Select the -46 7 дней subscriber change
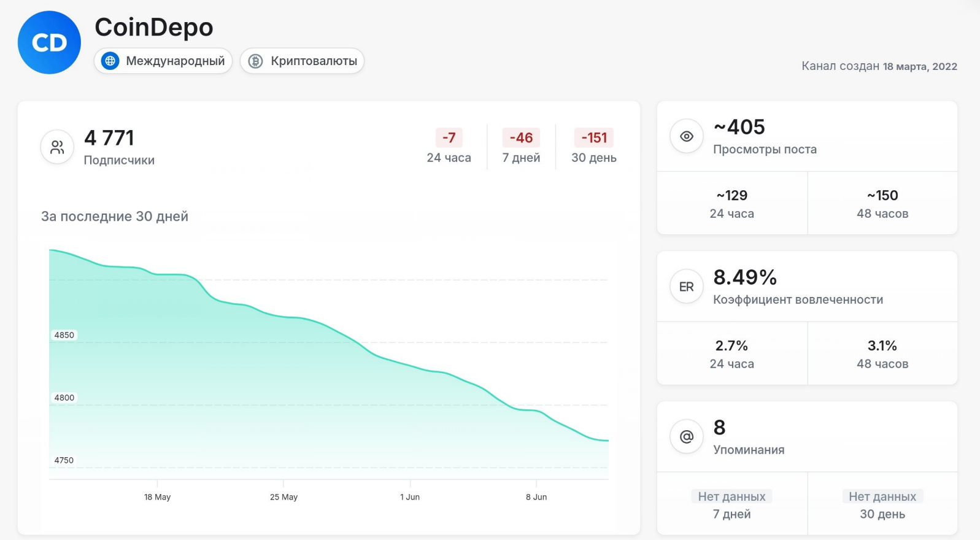Viewport: 980px width, 540px height. (x=521, y=147)
